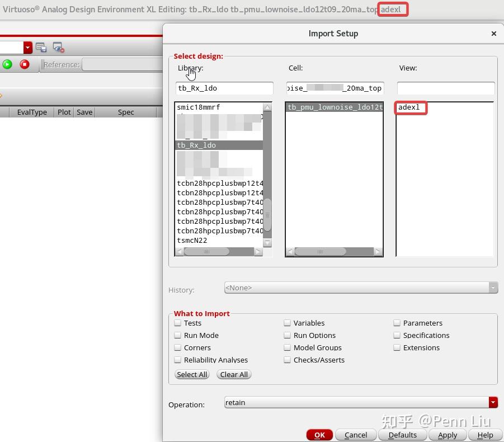Click the Defaults button
Screen dimensions: 504x442
coord(402,435)
